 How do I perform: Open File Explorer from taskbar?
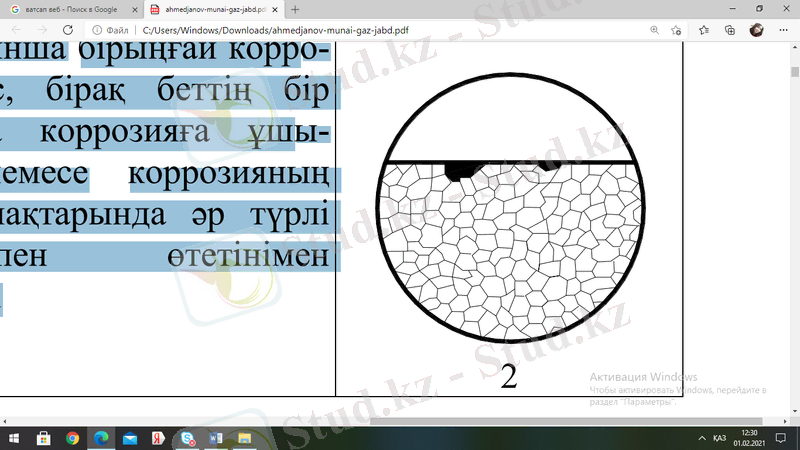pyautogui.click(x=244, y=438)
